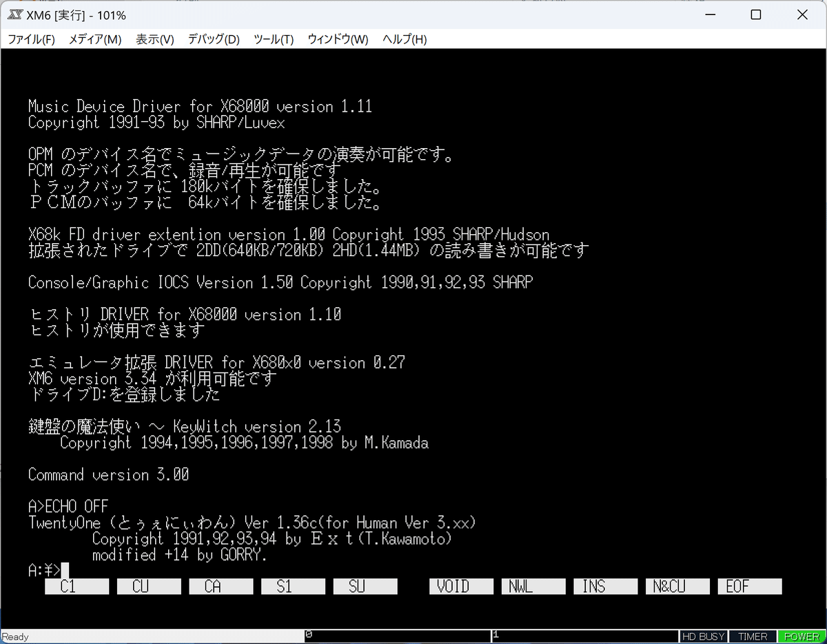Click the 'Command version 3.00' text
Screen dimensions: 827x644
tap(108, 475)
